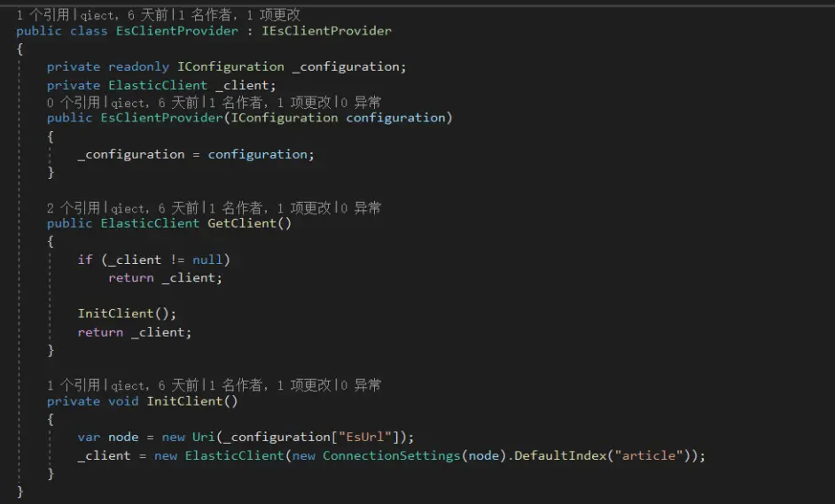Open 'qiect, 6 天前' CodeLens above GetClient
The image size is (835, 504).
point(154,208)
